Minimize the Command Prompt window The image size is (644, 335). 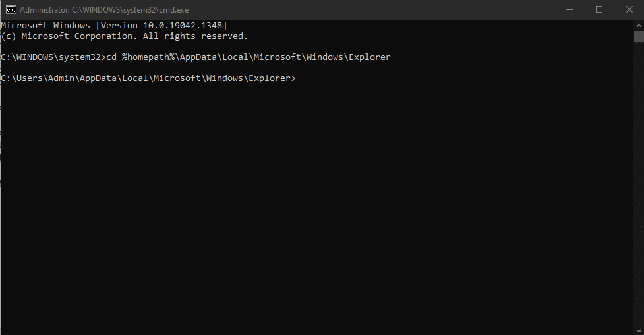(x=568, y=9)
